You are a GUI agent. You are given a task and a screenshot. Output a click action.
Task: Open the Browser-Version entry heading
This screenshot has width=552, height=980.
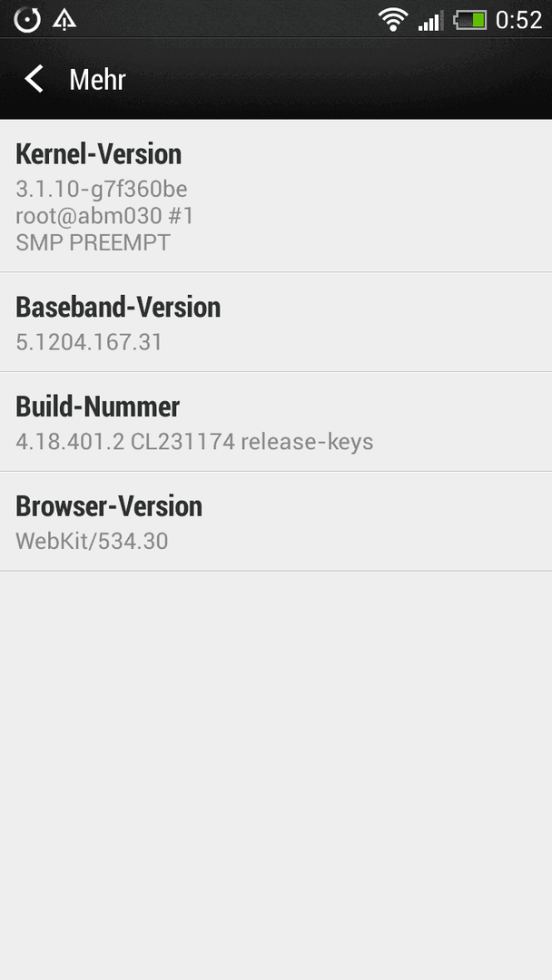[x=109, y=505]
